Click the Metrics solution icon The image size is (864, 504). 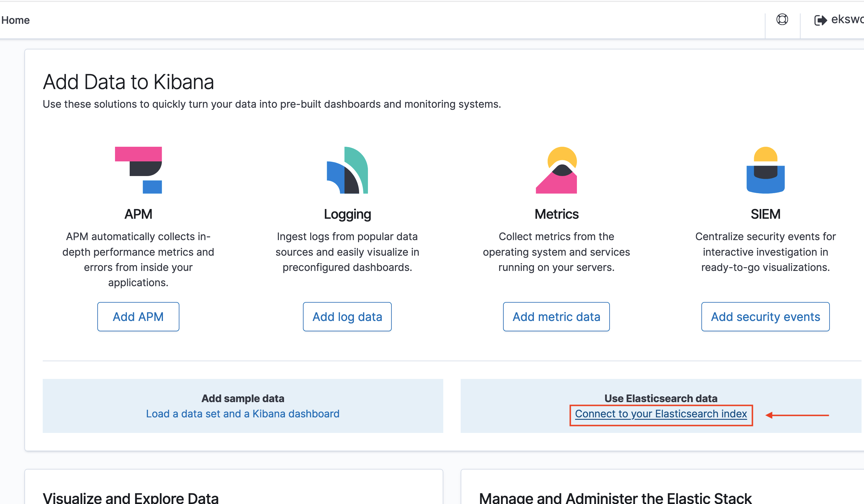[x=556, y=170]
